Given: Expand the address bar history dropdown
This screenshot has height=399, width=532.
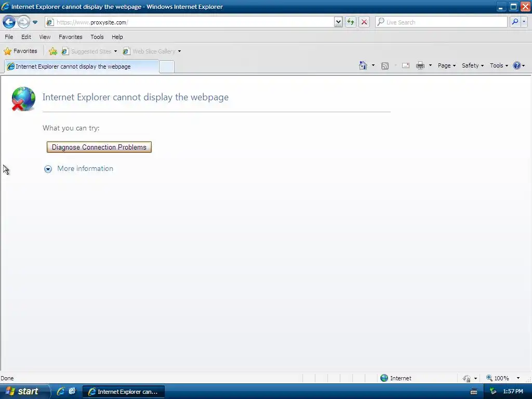Looking at the screenshot, I should click(x=338, y=22).
